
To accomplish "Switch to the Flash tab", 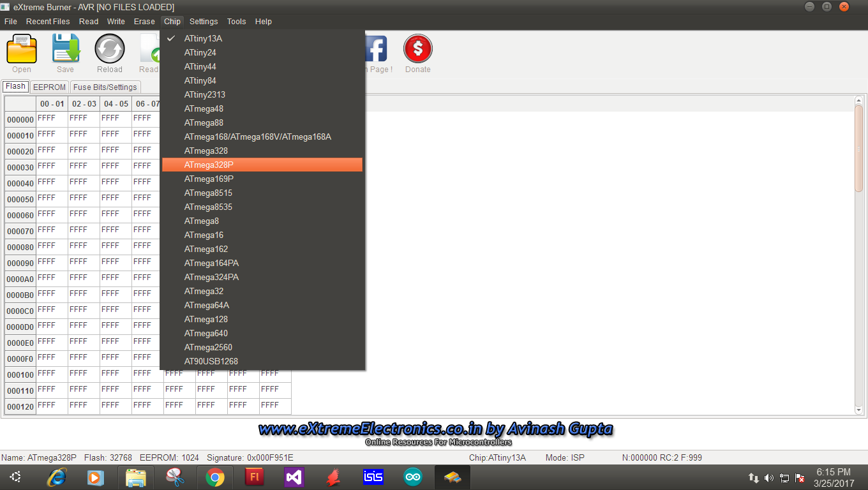I will point(16,87).
